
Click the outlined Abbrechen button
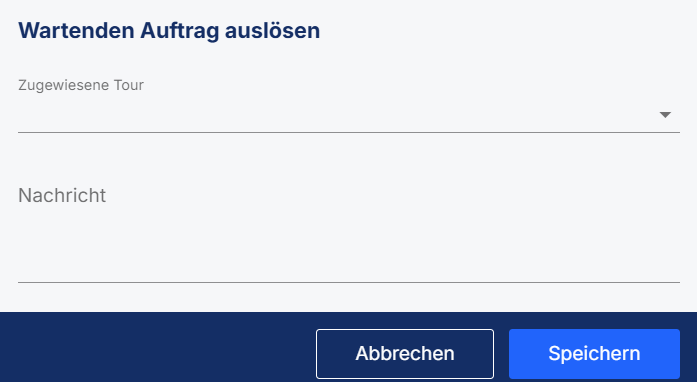click(405, 354)
